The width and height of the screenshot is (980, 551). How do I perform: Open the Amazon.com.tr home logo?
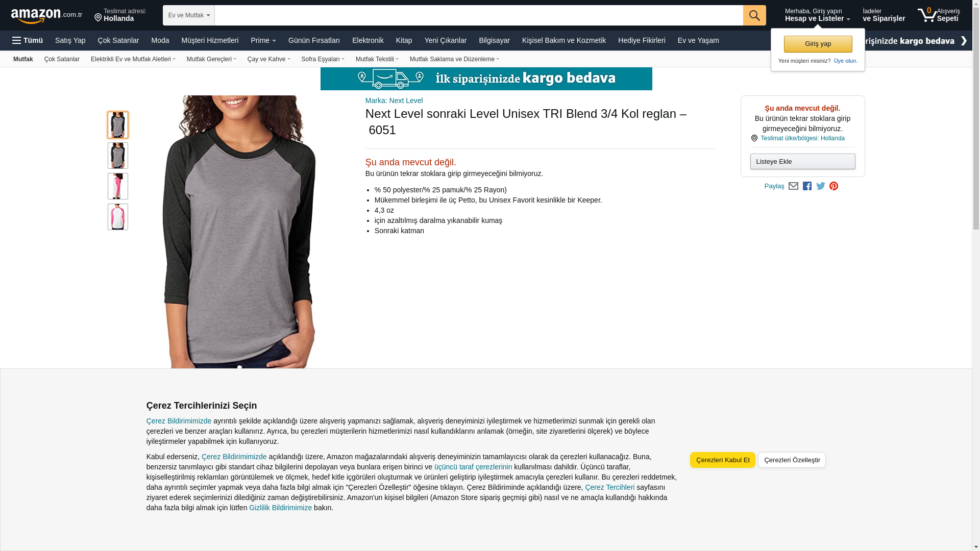pyautogui.click(x=46, y=16)
